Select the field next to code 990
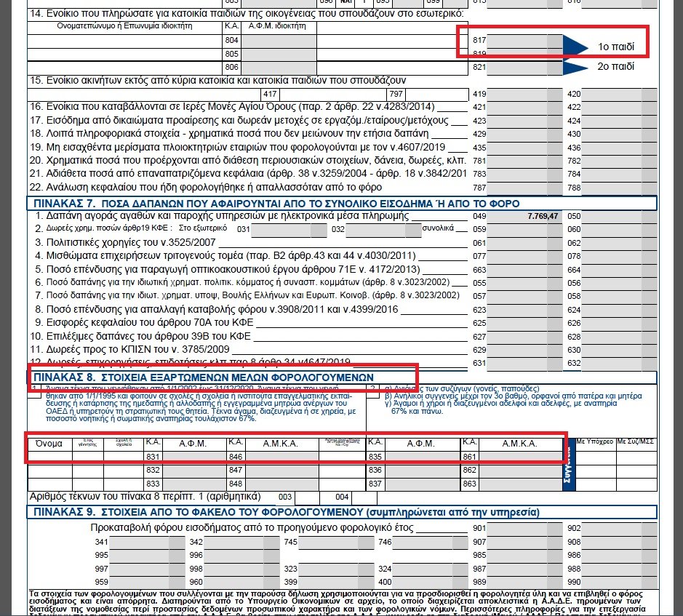The width and height of the screenshot is (683, 616). (619, 582)
